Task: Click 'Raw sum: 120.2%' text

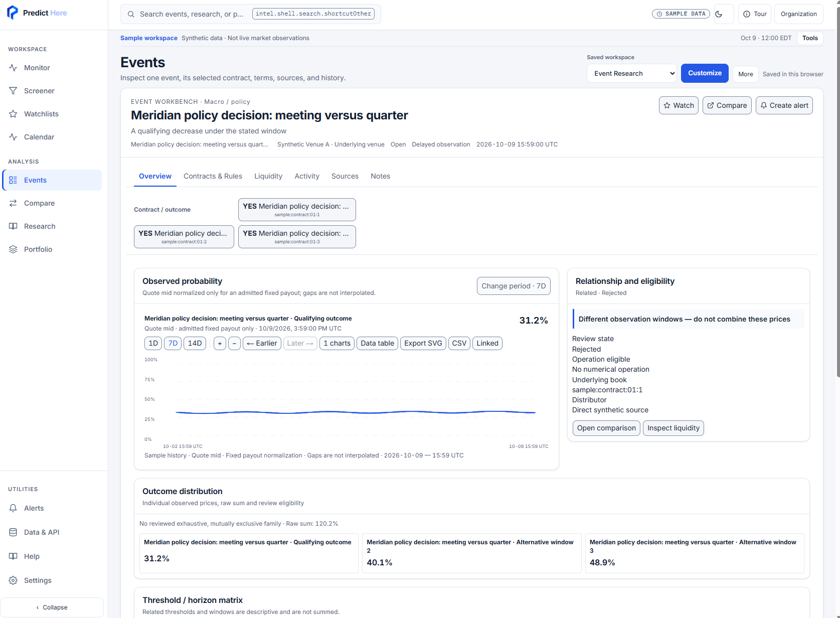Action: tap(312, 524)
